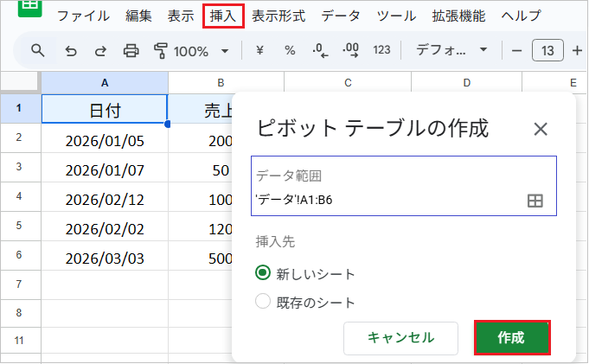The image size is (589, 364).
Task: Click cell 2026/02/12
Action: tap(105, 197)
